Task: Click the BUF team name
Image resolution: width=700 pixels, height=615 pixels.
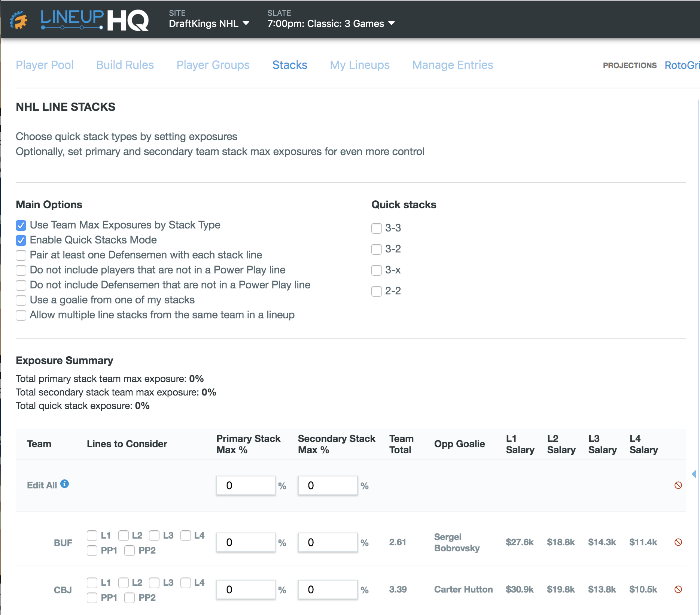Action: coord(63,543)
